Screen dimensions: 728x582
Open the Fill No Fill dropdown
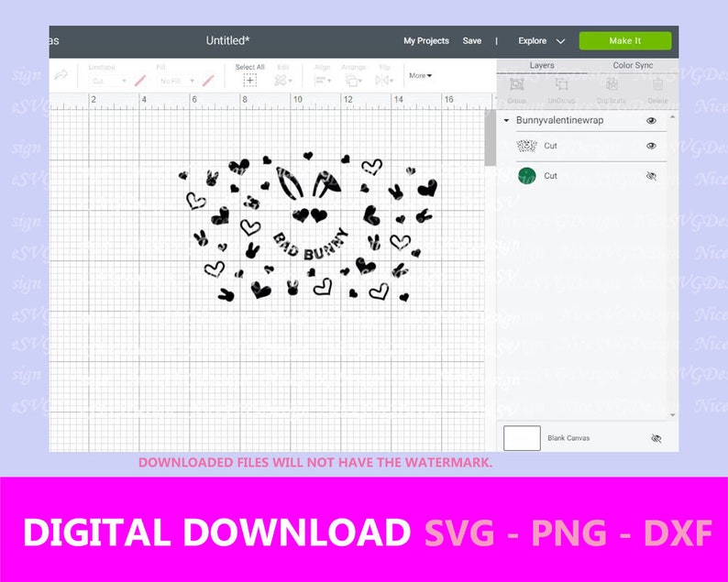[x=177, y=81]
